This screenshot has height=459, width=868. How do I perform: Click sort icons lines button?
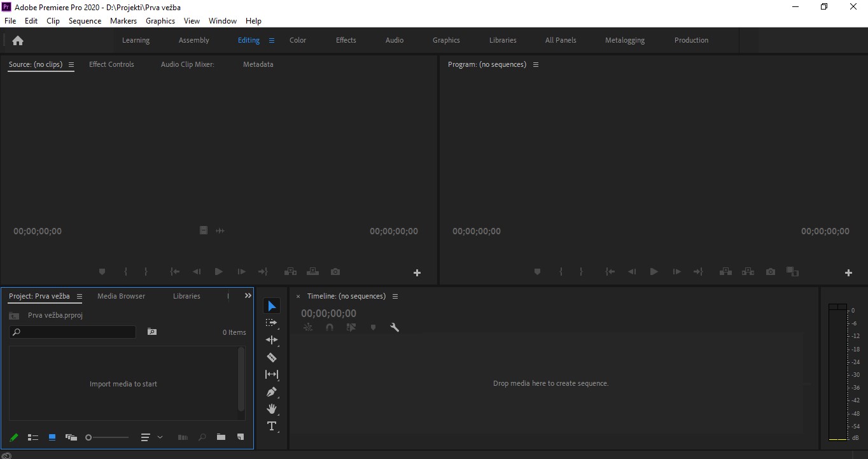[145, 437]
